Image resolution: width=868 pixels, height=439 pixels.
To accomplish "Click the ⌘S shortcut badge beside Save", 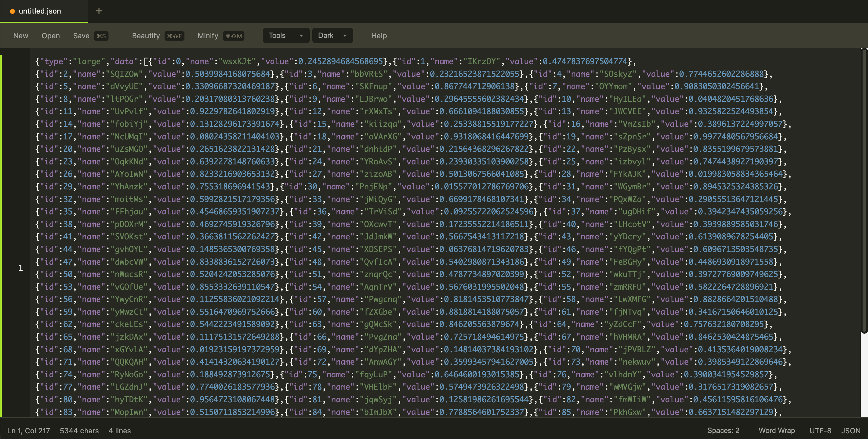I will pyautogui.click(x=101, y=36).
